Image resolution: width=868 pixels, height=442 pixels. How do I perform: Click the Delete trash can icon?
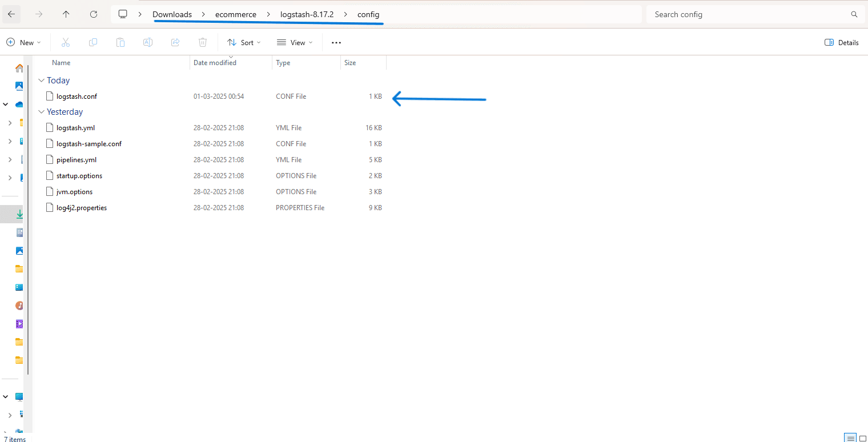pos(203,42)
